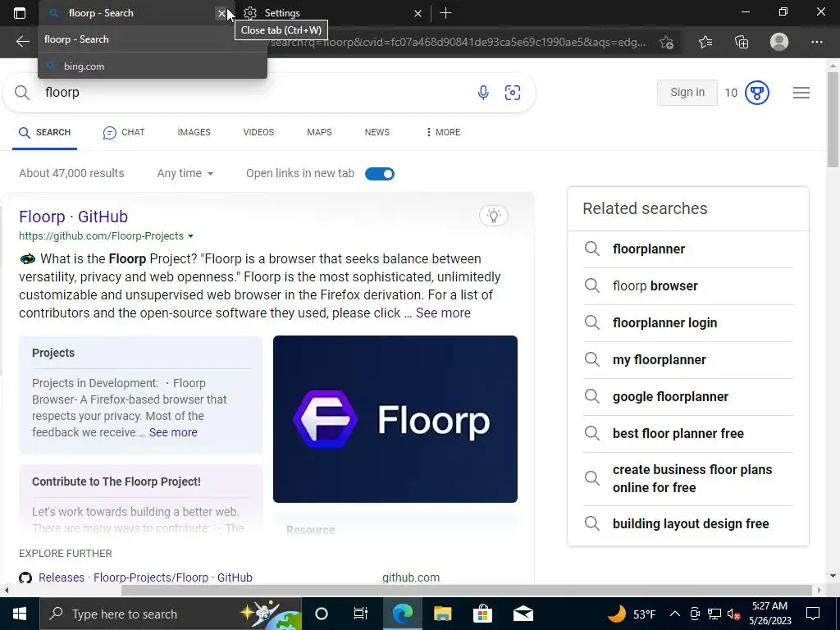Click the Floorp logo image
Screen dimensions: 840x630
pyautogui.click(x=395, y=419)
